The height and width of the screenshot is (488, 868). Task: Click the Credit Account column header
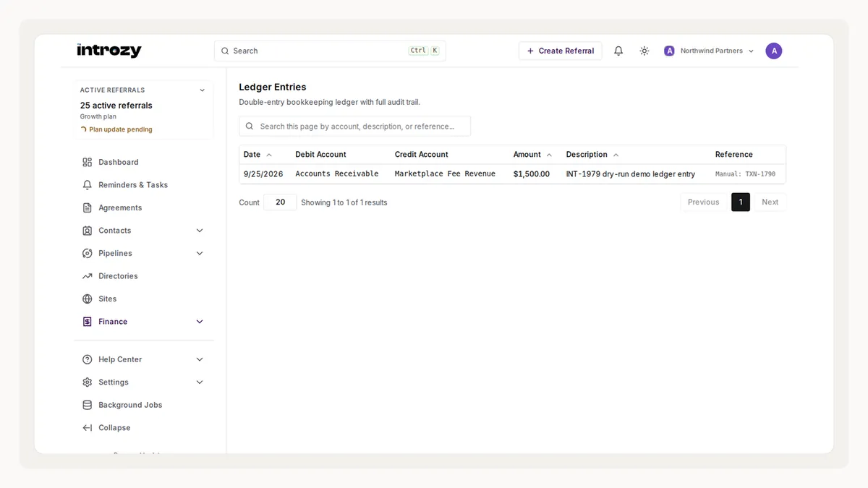pyautogui.click(x=422, y=155)
